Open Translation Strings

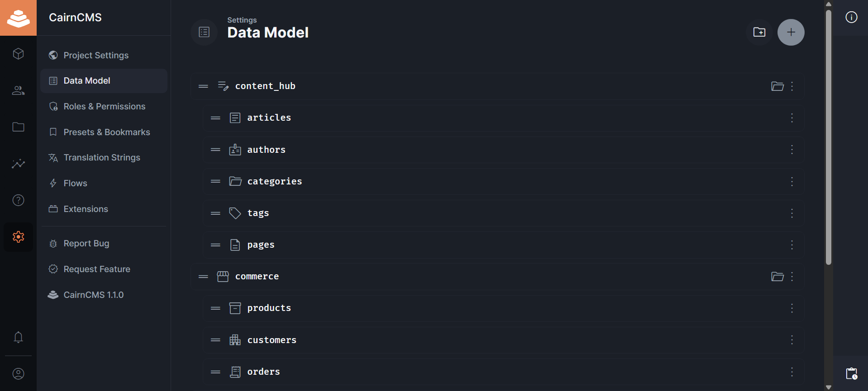pyautogui.click(x=104, y=158)
